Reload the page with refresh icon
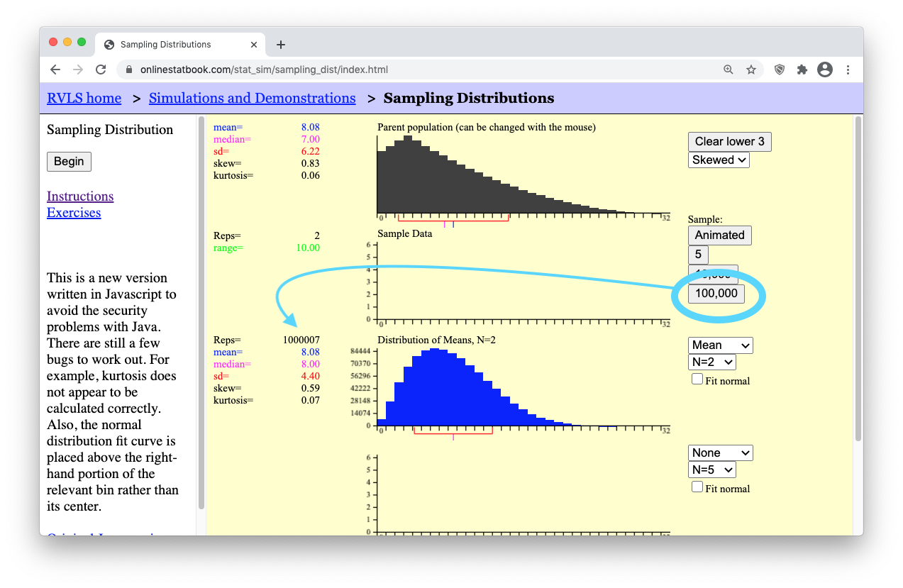This screenshot has width=903, height=588. click(101, 70)
